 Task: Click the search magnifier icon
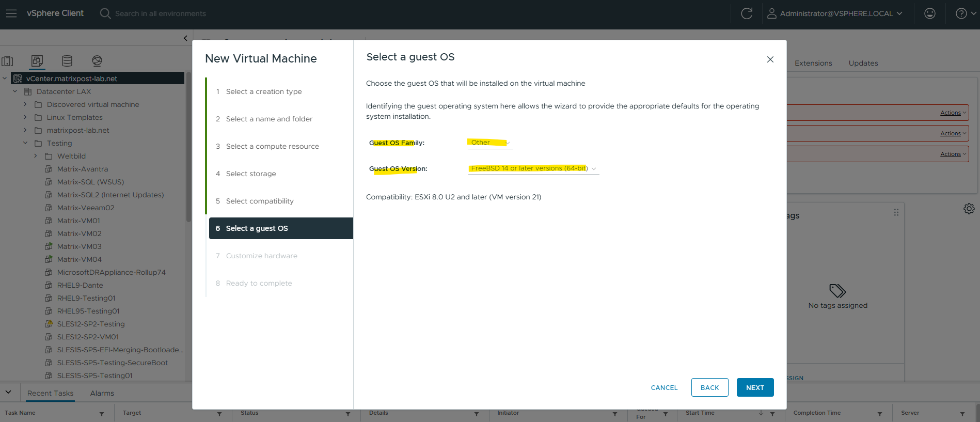(x=105, y=13)
